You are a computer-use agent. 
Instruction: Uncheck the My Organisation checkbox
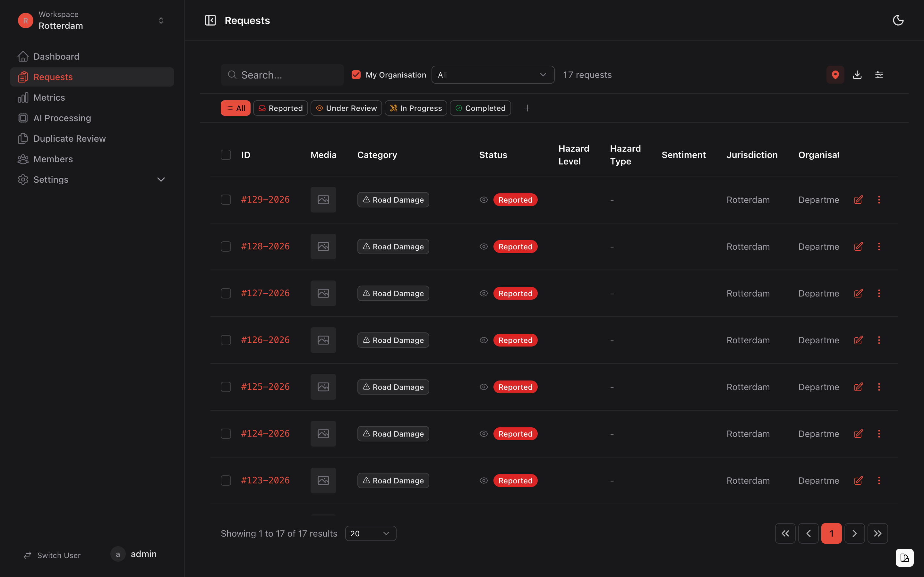point(356,75)
